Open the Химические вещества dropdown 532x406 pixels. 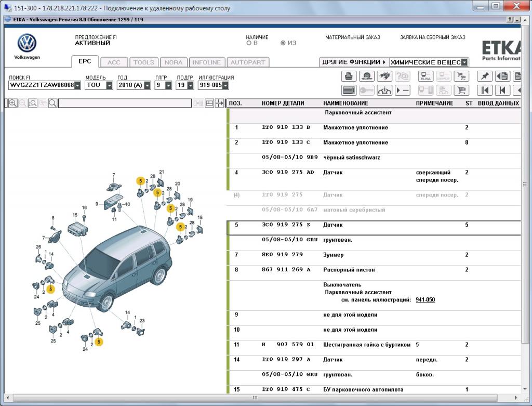pos(464,62)
